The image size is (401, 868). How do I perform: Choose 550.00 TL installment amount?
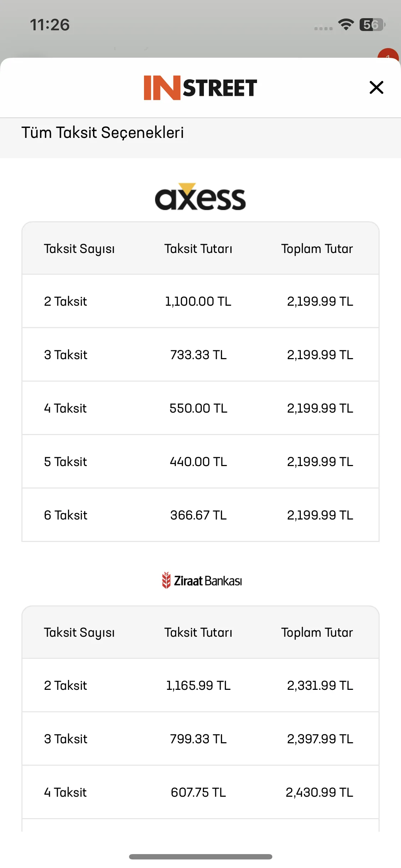coord(198,408)
